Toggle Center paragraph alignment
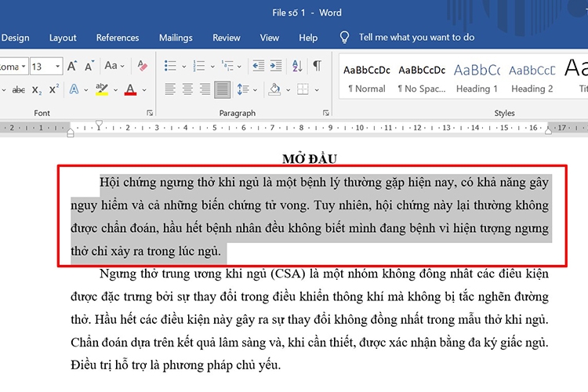Screen dimensions: 588x392 pyautogui.click(x=187, y=89)
